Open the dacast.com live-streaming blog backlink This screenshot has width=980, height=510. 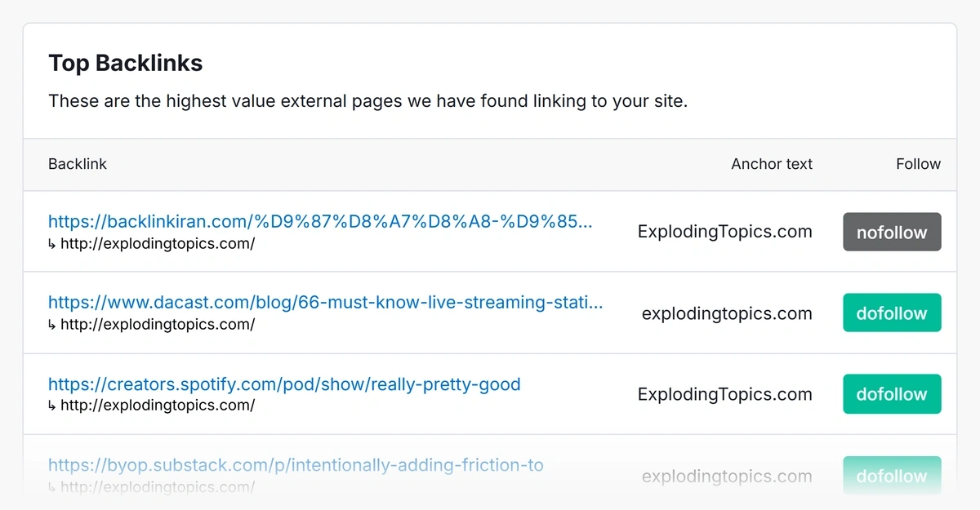[x=325, y=303]
